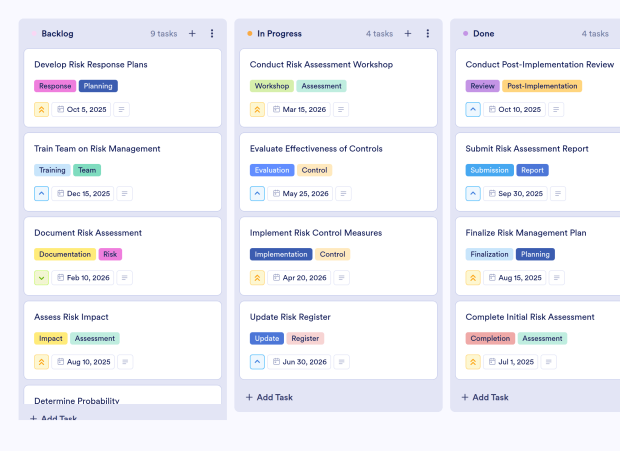This screenshot has width=620, height=451.
Task: Click Add Task in In Progress column
Action: click(270, 397)
